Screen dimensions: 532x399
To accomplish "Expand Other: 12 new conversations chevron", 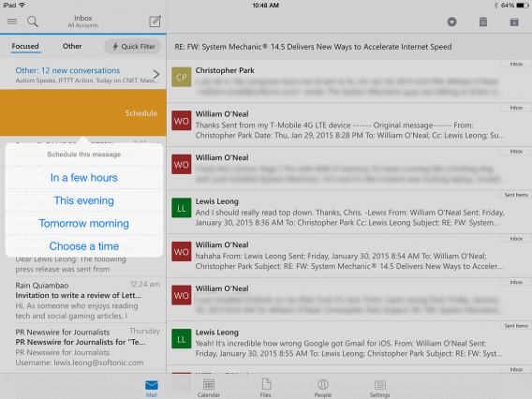I will (156, 74).
